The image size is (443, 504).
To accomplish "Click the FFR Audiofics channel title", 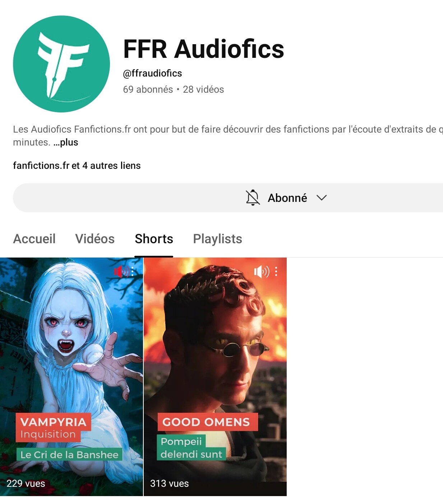I will point(203,49).
